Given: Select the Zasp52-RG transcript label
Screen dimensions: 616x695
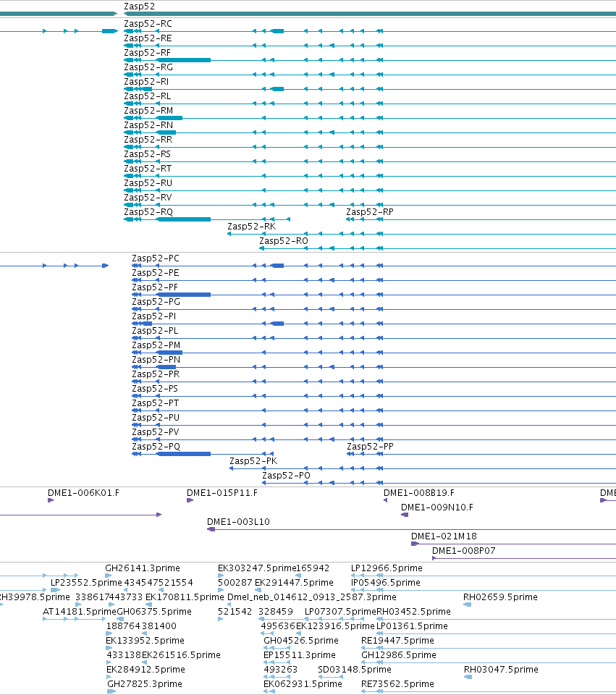Looking at the screenshot, I should pyautogui.click(x=148, y=67).
